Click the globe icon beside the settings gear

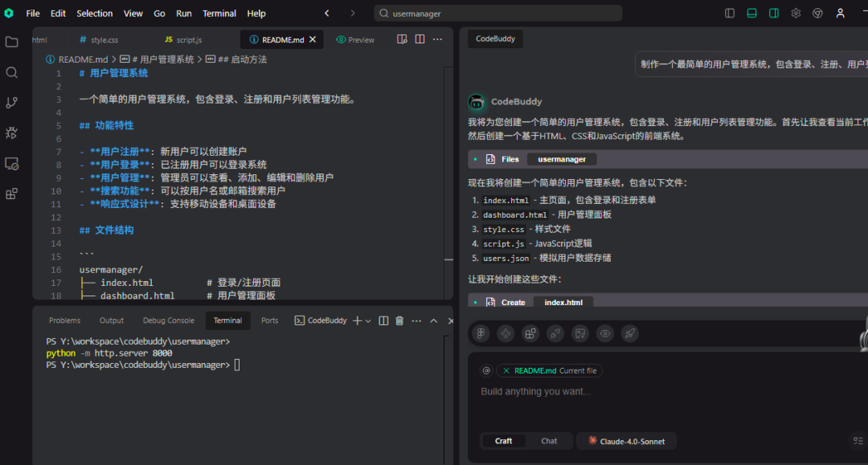(817, 14)
